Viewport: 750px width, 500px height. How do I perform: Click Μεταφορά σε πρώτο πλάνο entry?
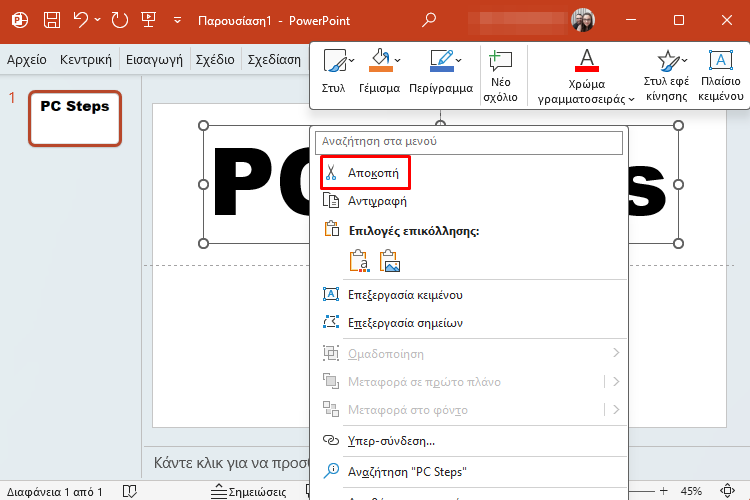[x=424, y=382]
